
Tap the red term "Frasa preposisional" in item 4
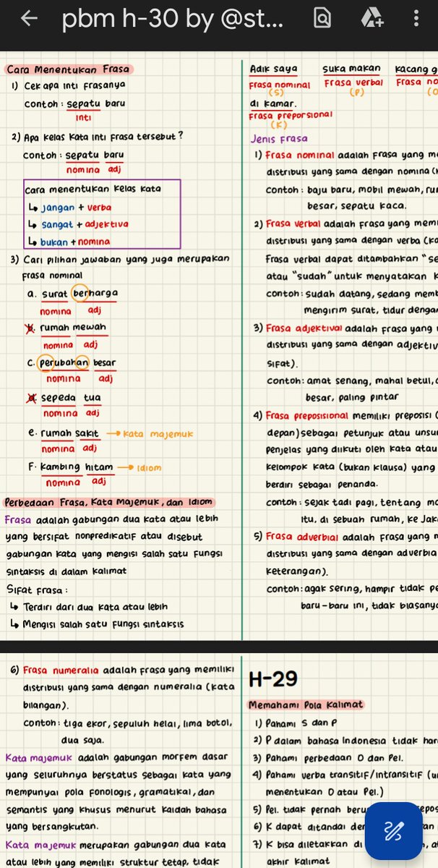click(x=306, y=415)
